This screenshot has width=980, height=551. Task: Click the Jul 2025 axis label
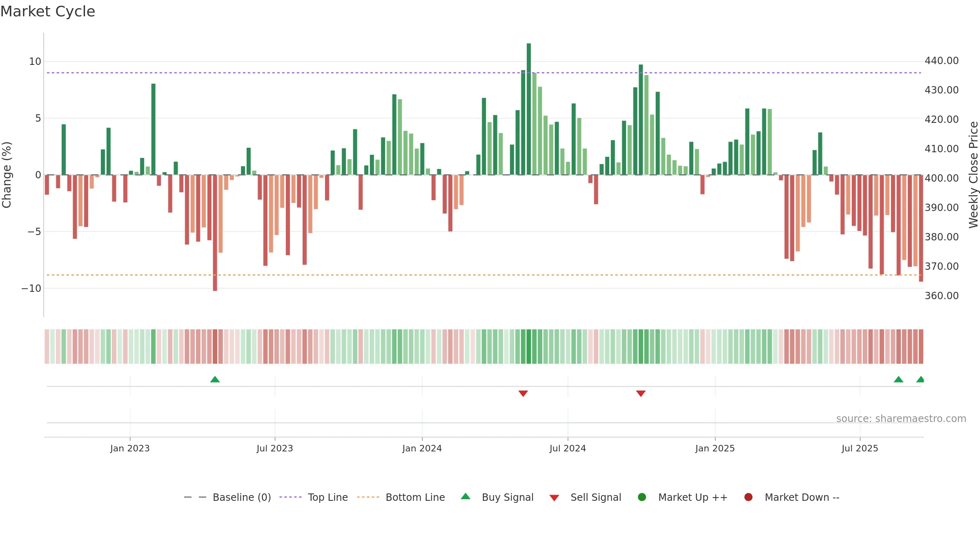click(860, 449)
